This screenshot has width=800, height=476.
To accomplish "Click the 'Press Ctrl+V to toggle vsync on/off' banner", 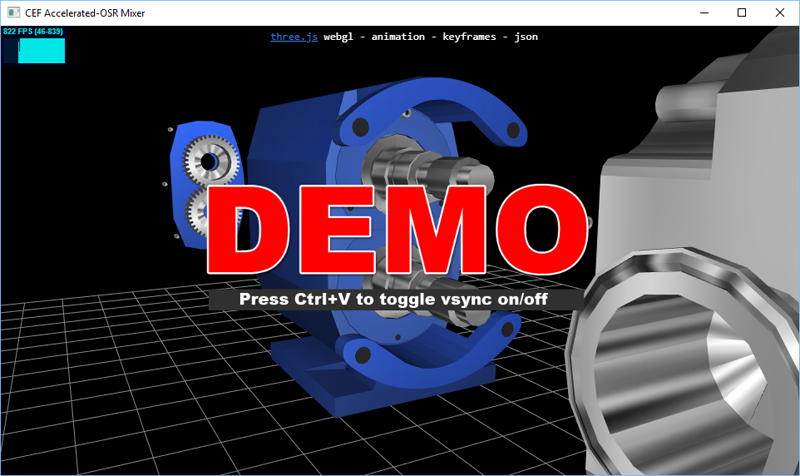I will pyautogui.click(x=396, y=299).
